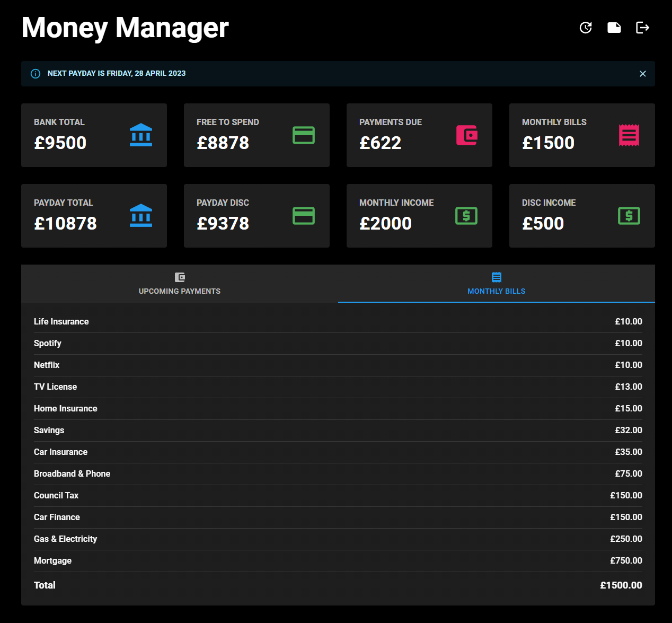
Task: Dismiss the next payday banner
Action: coord(643,74)
